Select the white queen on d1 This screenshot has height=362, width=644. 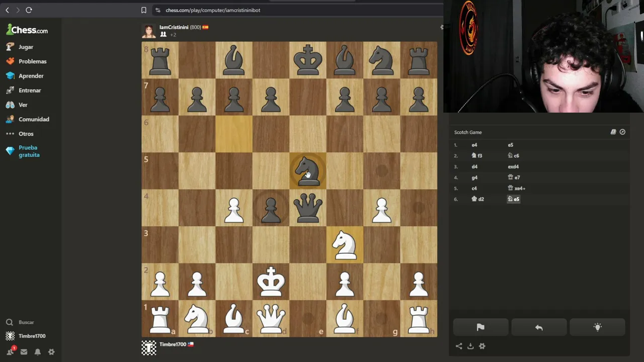(x=271, y=319)
